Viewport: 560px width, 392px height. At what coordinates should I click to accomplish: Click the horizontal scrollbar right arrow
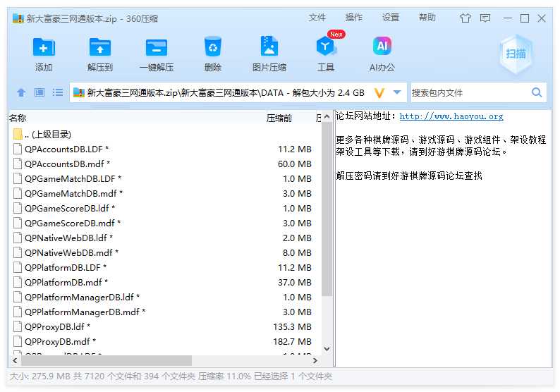point(315,360)
